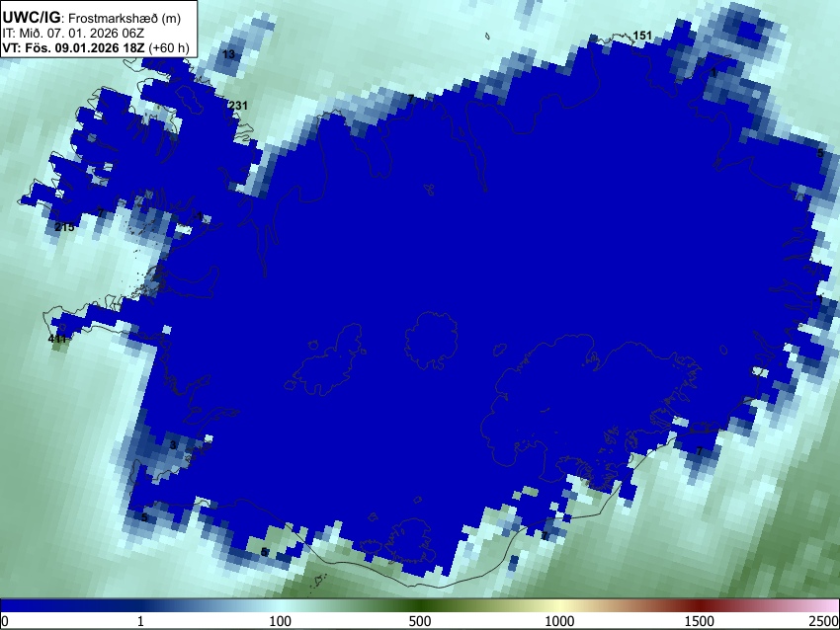The image size is (840, 630).
Task: Click the initial time line "IT: Mið. 07. 01. 2026 06Z"
Action: 73,34
